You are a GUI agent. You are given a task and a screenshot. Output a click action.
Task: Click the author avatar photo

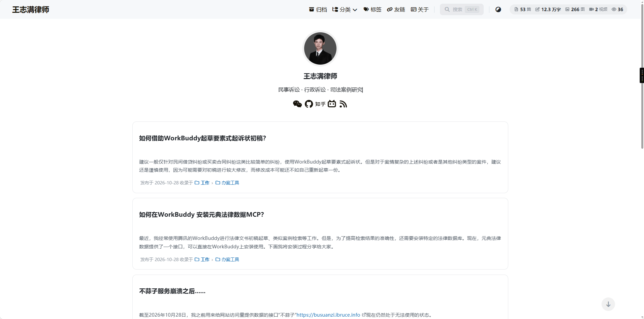pos(320,48)
